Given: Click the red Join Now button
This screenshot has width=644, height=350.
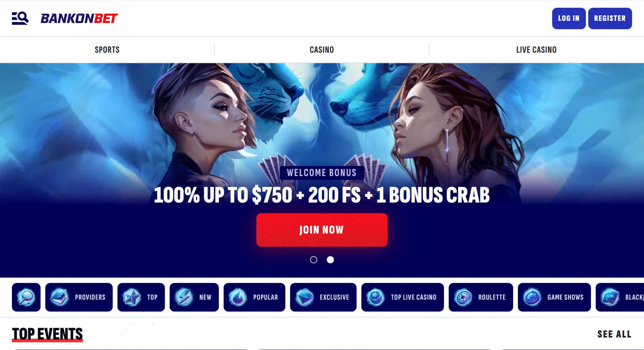Looking at the screenshot, I should click(x=322, y=230).
